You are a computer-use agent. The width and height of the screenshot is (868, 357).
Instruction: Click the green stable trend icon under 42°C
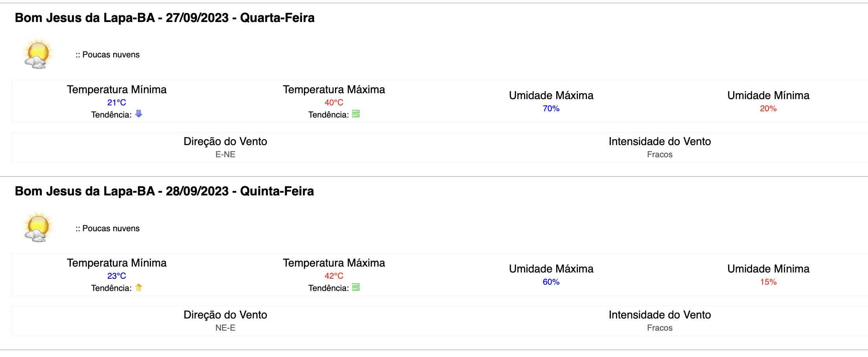[356, 287]
